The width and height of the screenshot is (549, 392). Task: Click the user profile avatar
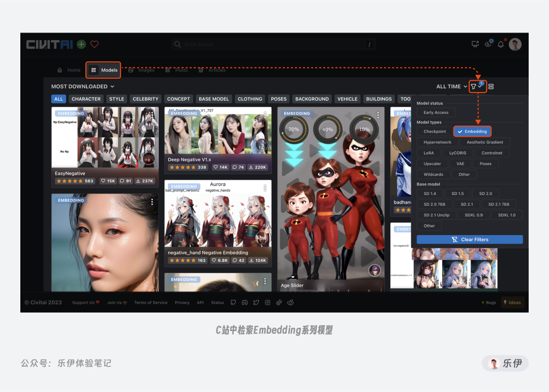[515, 44]
